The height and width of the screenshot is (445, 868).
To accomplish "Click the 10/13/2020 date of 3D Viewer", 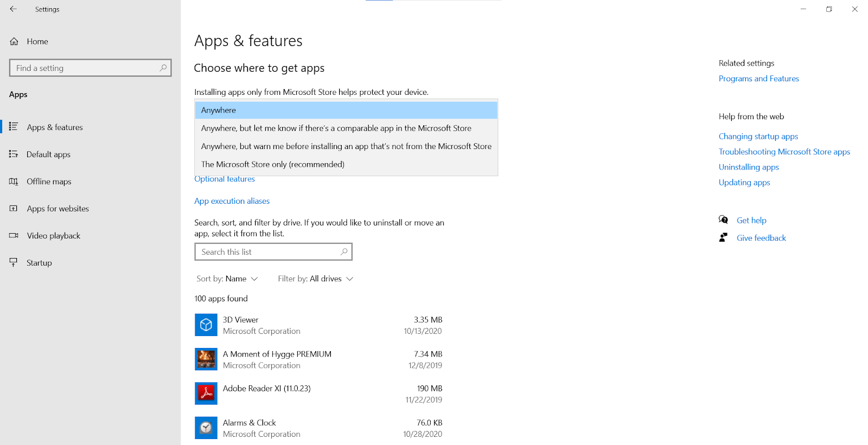I will tap(423, 331).
